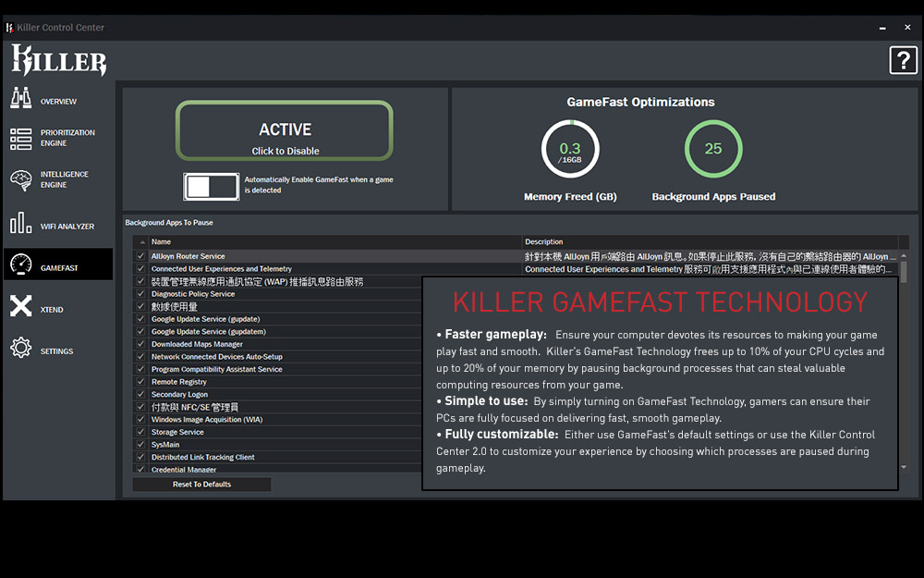Viewport: 924px width, 578px height.
Task: Open the WiFi Analyzer bar chart icon
Action: pos(20,224)
